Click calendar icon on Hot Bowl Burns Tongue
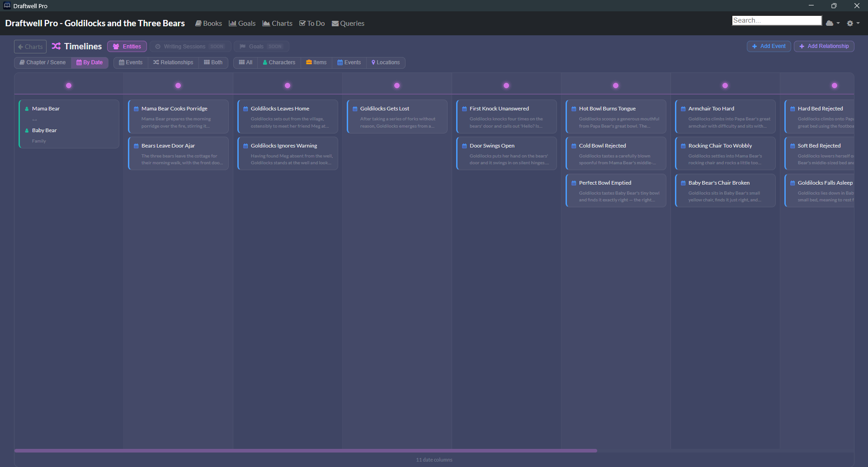The image size is (868, 467). point(574,109)
